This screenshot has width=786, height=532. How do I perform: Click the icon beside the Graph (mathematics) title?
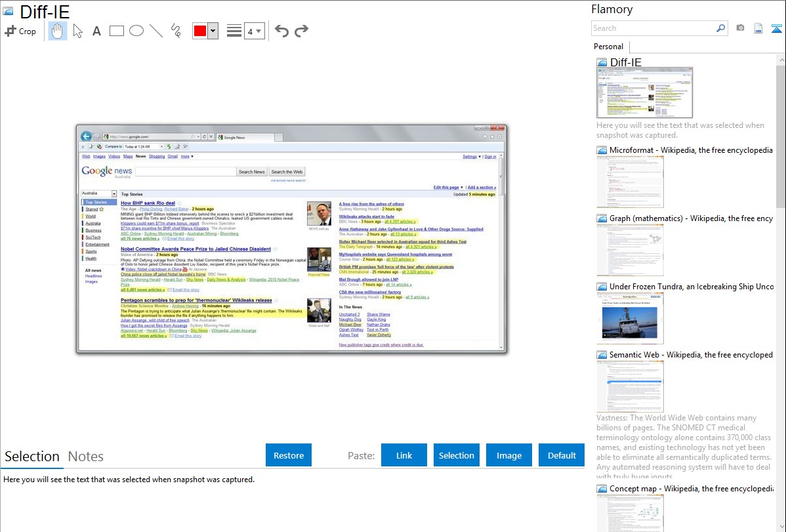pyautogui.click(x=602, y=218)
